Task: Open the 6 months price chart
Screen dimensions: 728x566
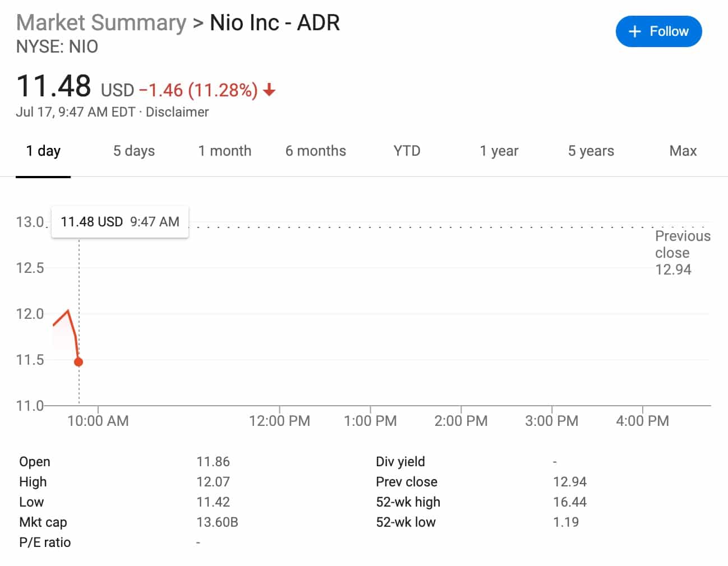Action: (x=315, y=151)
